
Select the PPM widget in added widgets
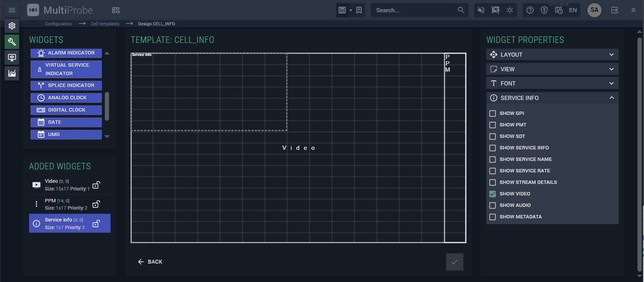[70, 204]
